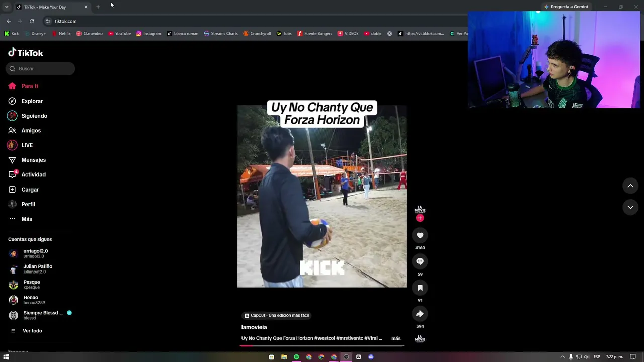Save video with the bookmark icon
The height and width of the screenshot is (362, 644).
(x=420, y=288)
